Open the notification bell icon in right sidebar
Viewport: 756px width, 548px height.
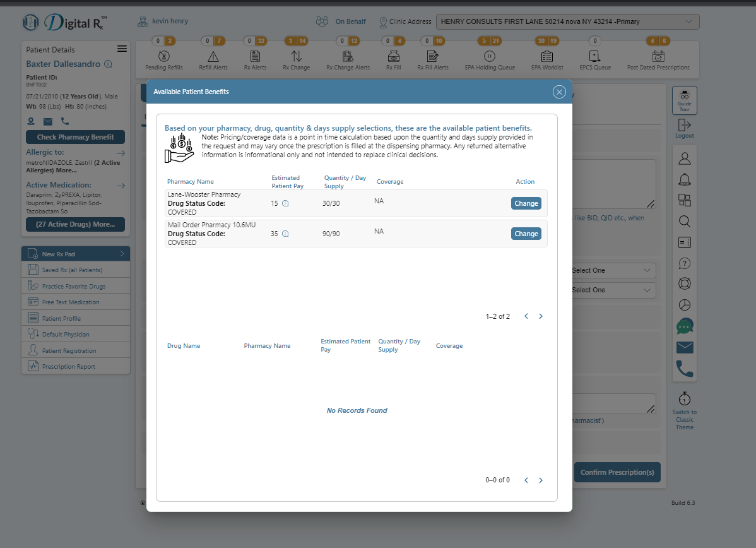[x=684, y=180]
